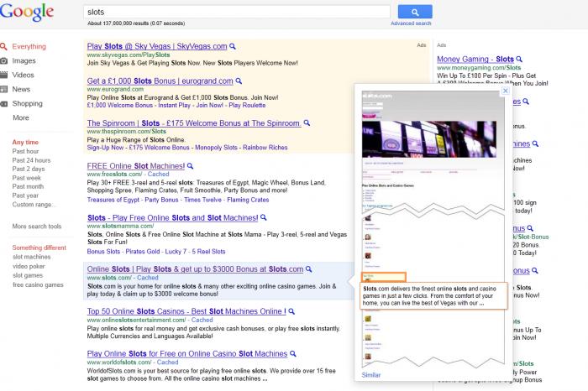Open the Advanced search link
Screen dimensions: 588x391
tap(411, 23)
